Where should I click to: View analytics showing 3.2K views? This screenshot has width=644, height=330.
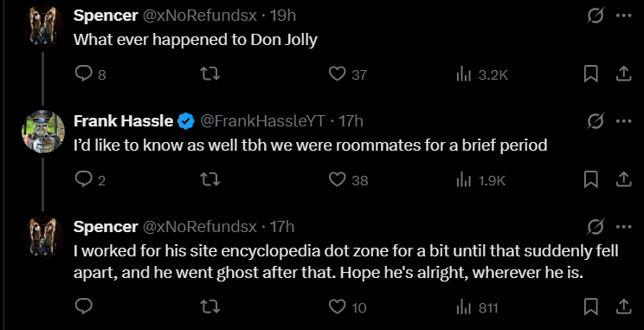click(x=482, y=74)
